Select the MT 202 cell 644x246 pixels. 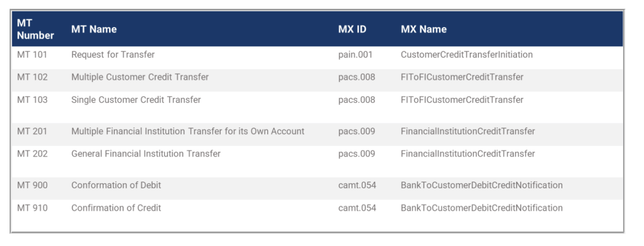[x=32, y=154]
